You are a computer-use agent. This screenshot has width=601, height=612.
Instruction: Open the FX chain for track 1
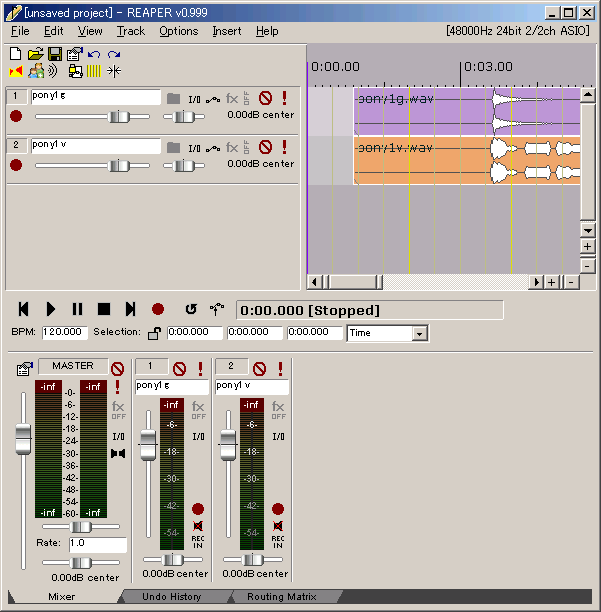coord(232,98)
